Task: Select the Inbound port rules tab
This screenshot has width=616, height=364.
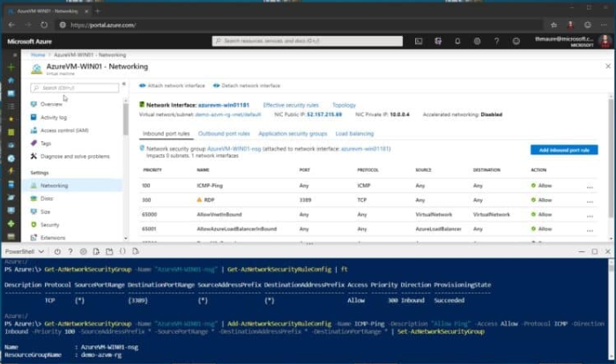Action: pos(167,134)
